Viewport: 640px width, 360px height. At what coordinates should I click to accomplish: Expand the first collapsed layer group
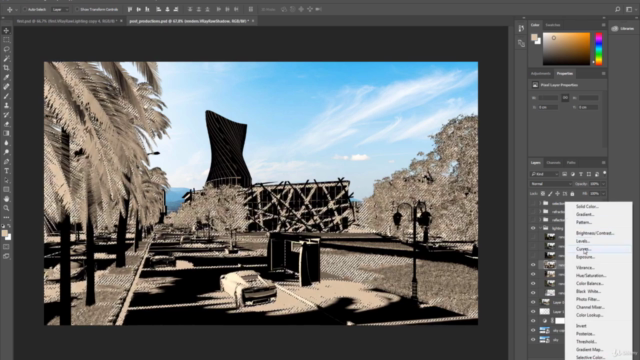tap(540, 203)
